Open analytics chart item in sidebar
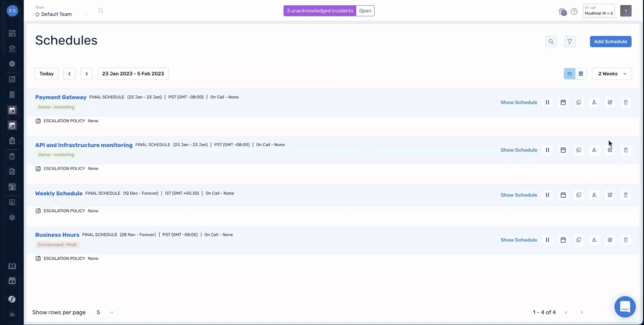The width and height of the screenshot is (644, 325). (x=12, y=202)
